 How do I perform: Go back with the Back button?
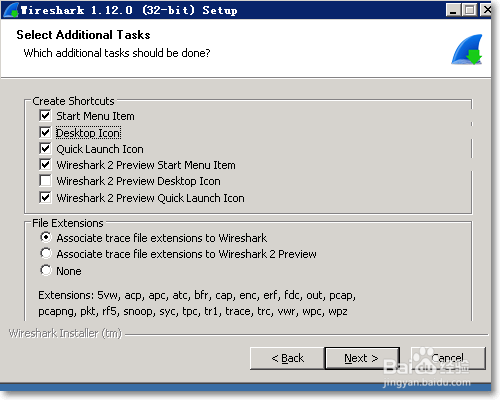coord(287,358)
